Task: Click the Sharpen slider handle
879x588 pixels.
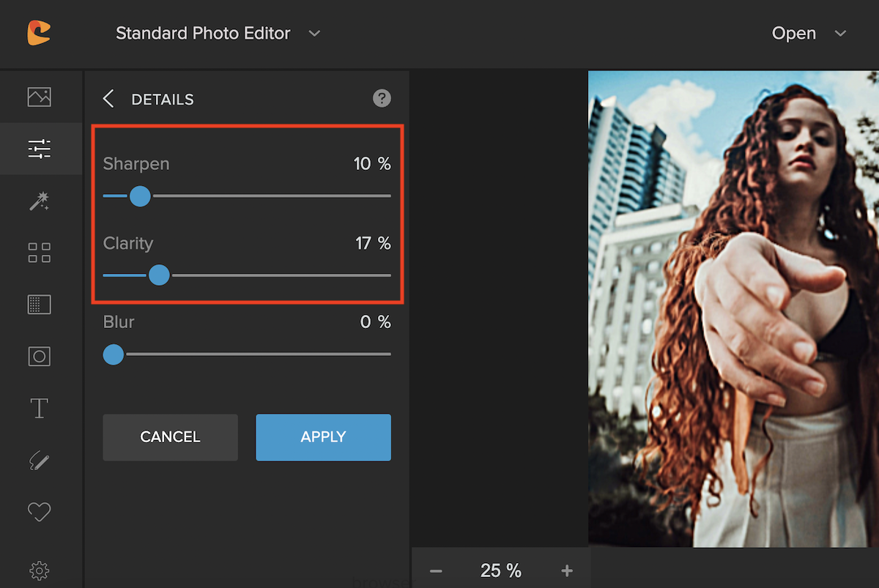Action: [140, 196]
